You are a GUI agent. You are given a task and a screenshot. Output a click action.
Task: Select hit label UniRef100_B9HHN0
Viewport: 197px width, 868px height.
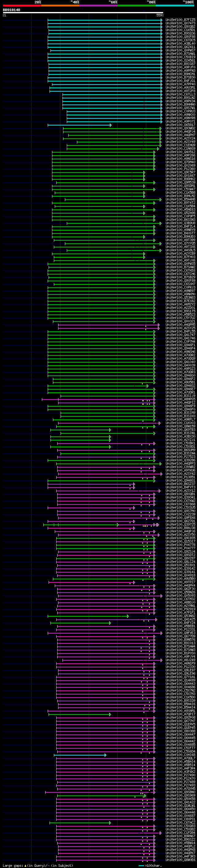tap(180, 104)
